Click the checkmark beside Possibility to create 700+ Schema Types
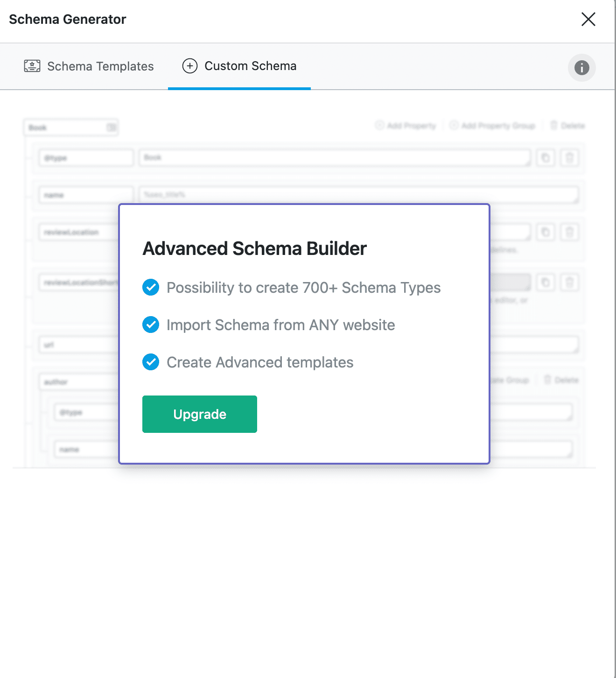Image resolution: width=616 pixels, height=678 pixels. point(151,287)
